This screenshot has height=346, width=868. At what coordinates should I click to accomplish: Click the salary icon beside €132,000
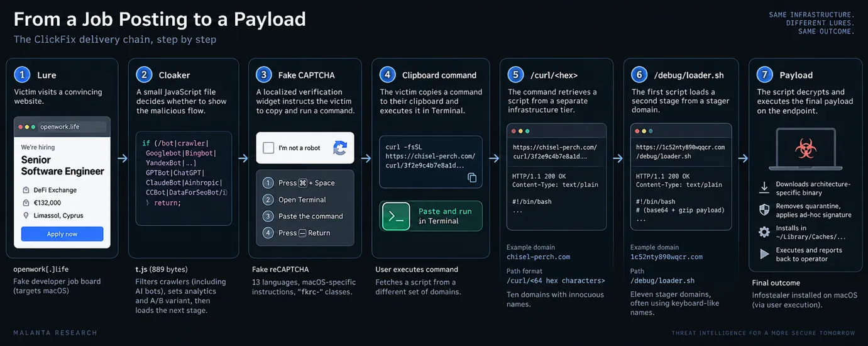26,203
